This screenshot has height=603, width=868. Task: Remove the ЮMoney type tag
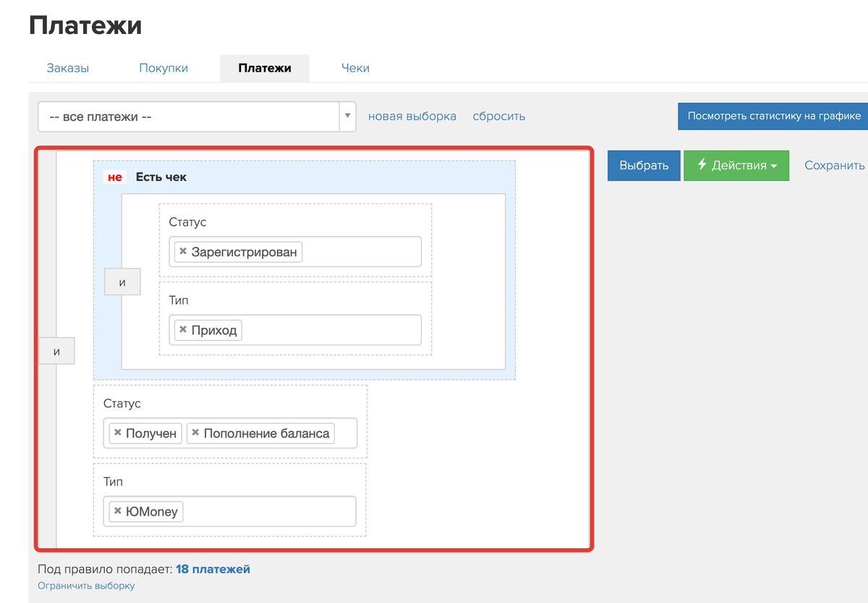pyautogui.click(x=117, y=511)
